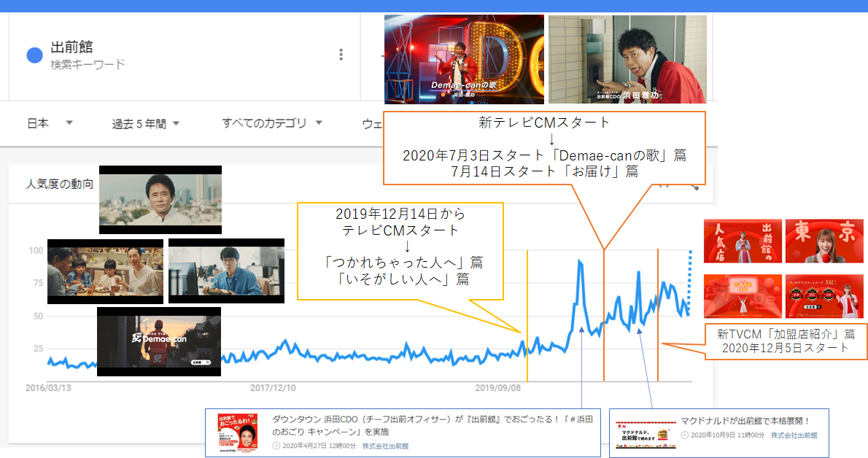Click the 2020年10月9日 11時00分 date
This screenshot has height=458, width=868.
727,435
